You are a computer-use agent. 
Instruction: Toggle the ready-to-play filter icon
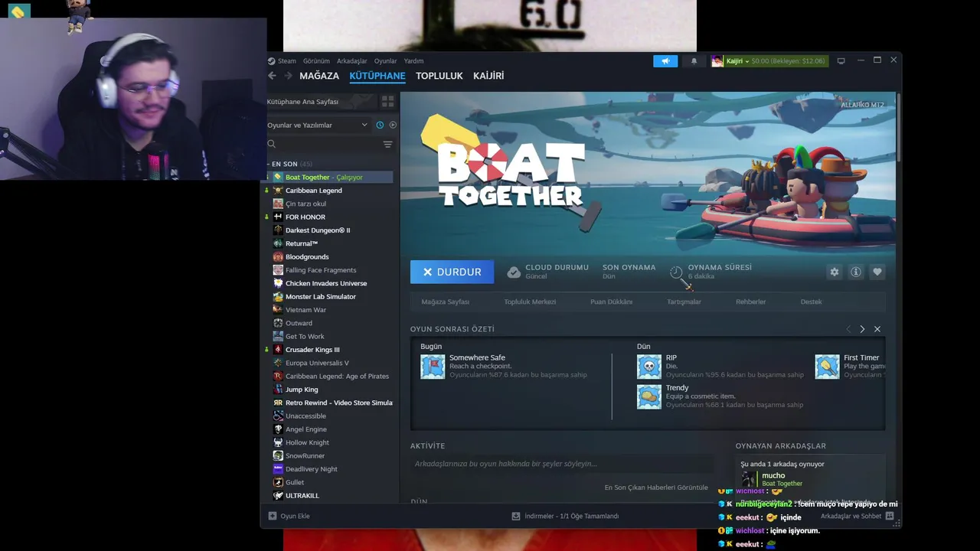393,125
